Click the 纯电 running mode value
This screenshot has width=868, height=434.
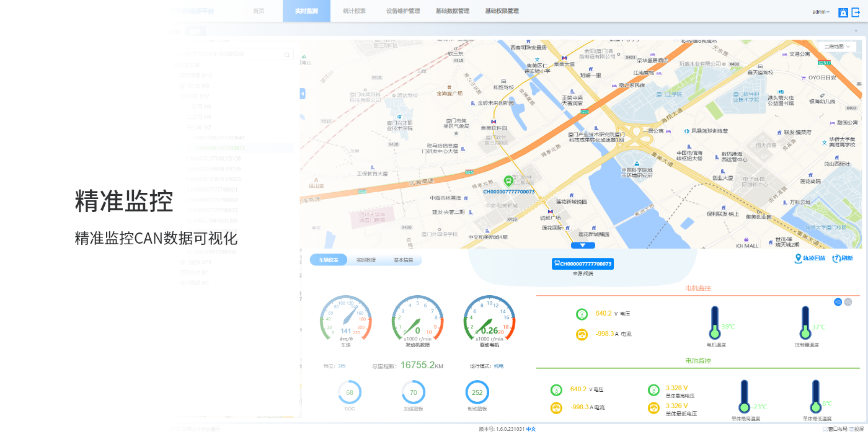498,366
